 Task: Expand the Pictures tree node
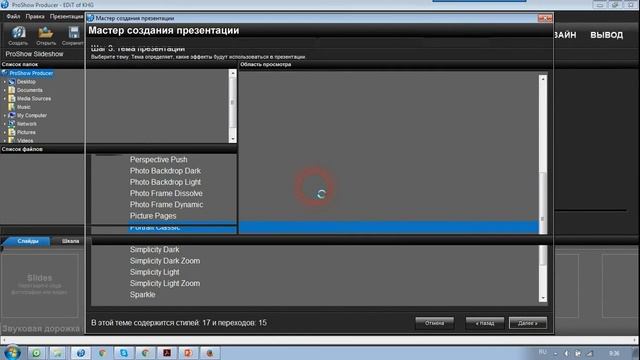[x=5, y=132]
